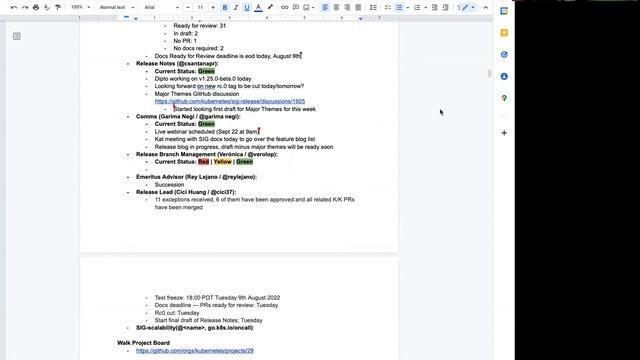The image size is (640, 360).
Task: Open the Arial font dropdown
Action: (161, 7)
